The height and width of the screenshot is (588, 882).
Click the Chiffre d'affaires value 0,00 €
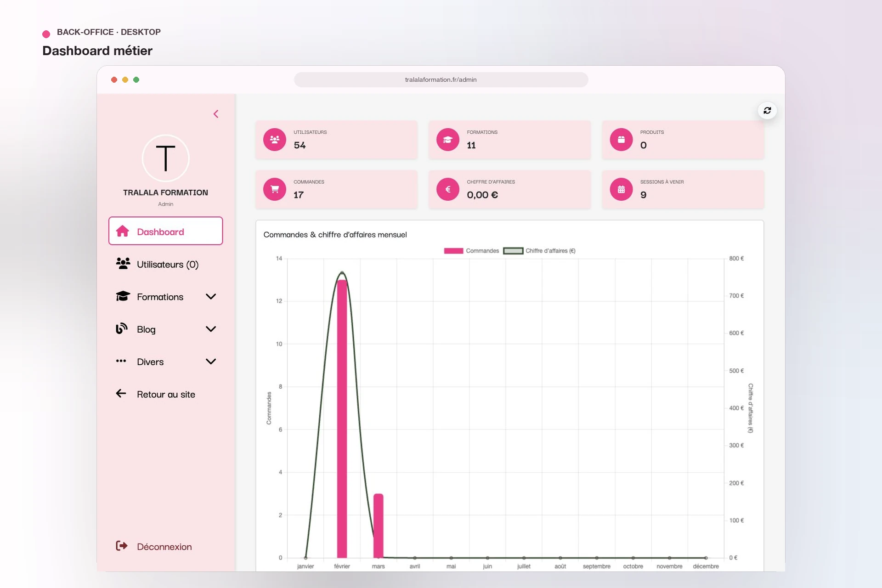pyautogui.click(x=482, y=195)
